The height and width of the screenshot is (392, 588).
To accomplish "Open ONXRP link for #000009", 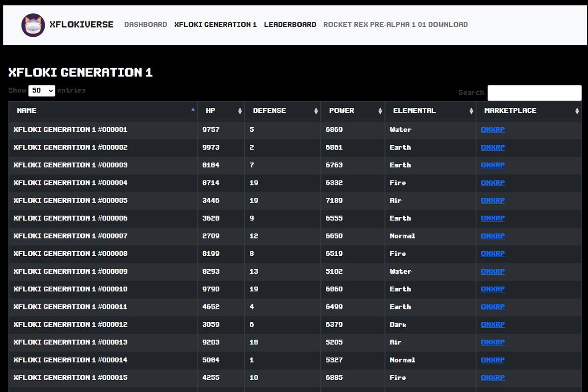I will 492,271.
